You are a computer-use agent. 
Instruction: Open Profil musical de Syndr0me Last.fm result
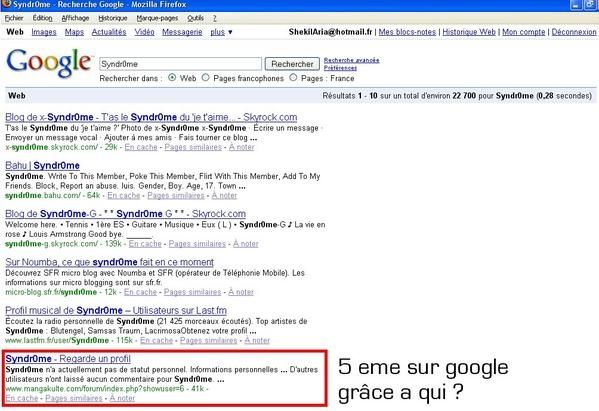point(116,311)
